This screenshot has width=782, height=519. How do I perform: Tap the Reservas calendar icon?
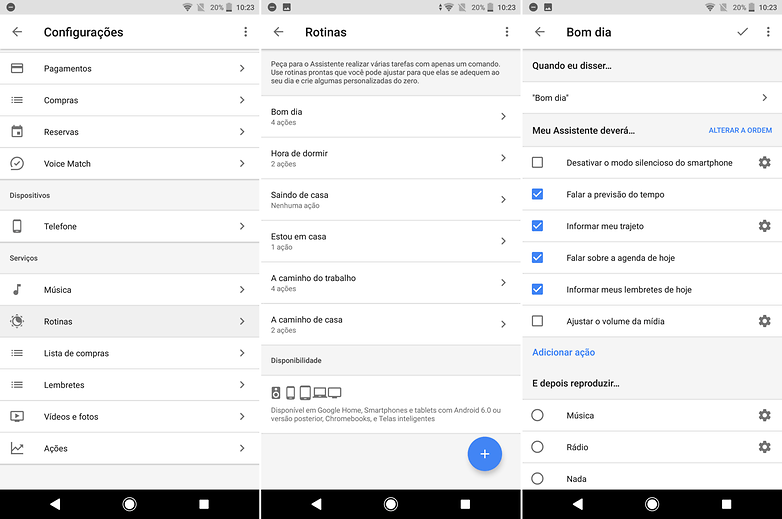[17, 132]
